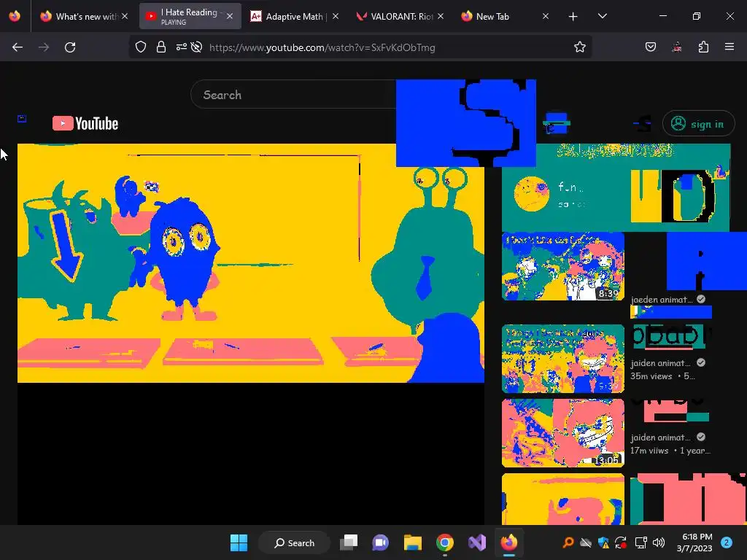Open Google Chrome from taskbar
This screenshot has width=747, height=560.
(x=444, y=542)
